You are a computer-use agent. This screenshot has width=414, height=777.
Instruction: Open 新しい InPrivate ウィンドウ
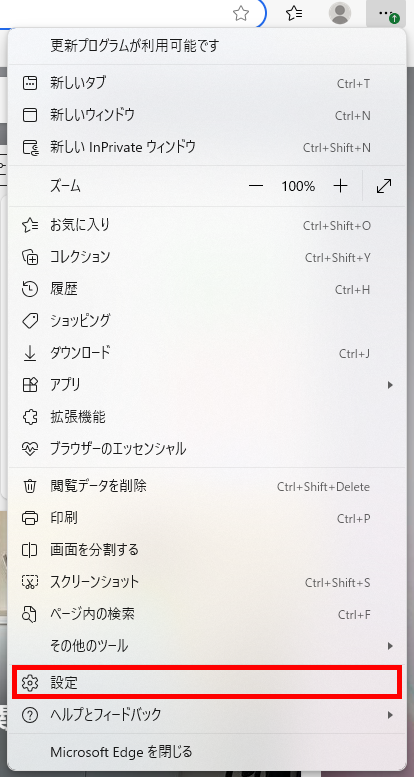pos(207,147)
